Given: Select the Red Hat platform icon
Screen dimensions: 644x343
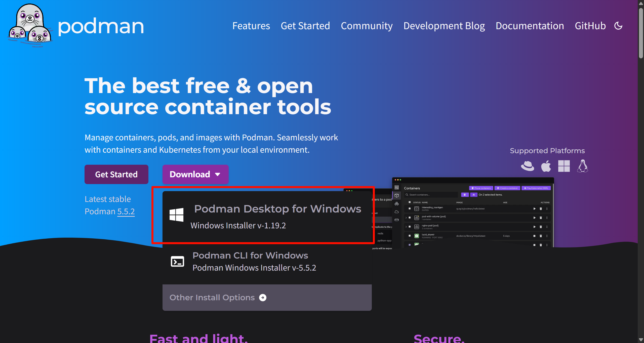Looking at the screenshot, I should click(528, 166).
